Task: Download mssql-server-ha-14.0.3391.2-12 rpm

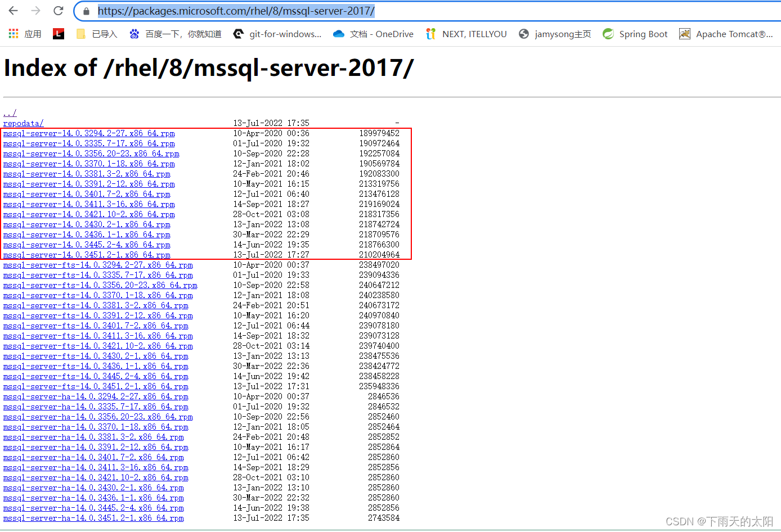Action: tap(96, 447)
